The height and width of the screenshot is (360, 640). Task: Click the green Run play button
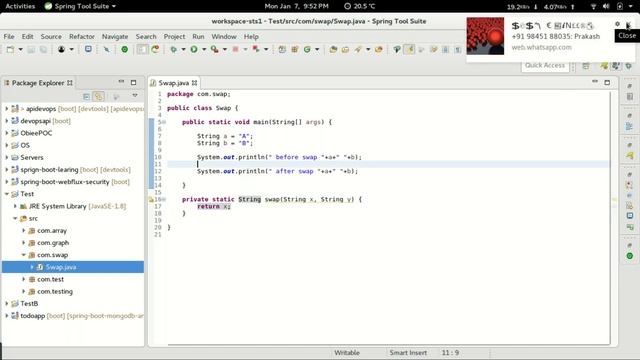(194, 49)
